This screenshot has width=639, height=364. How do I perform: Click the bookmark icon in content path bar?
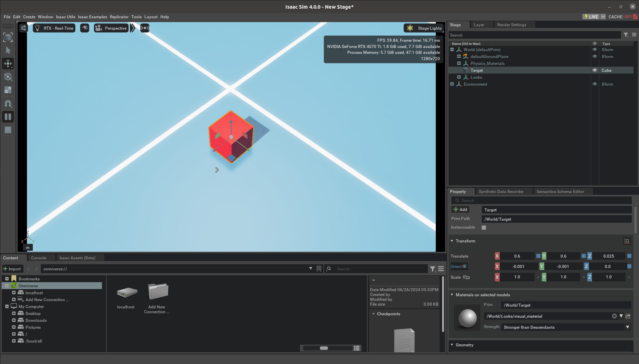tap(319, 269)
